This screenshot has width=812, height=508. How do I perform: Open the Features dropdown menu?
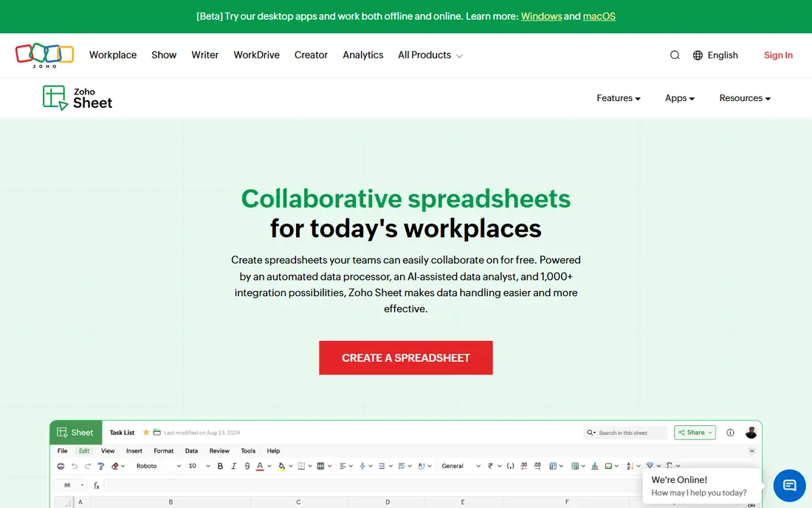click(619, 98)
